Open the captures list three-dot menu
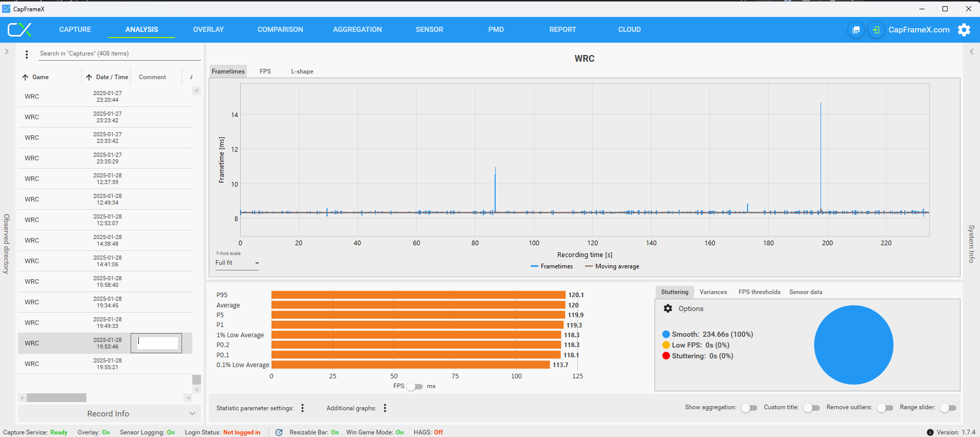The width and height of the screenshot is (980, 437). (27, 54)
